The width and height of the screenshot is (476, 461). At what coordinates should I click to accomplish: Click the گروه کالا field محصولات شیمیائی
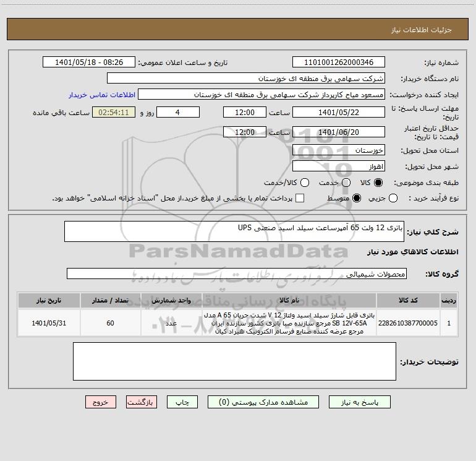(237, 274)
